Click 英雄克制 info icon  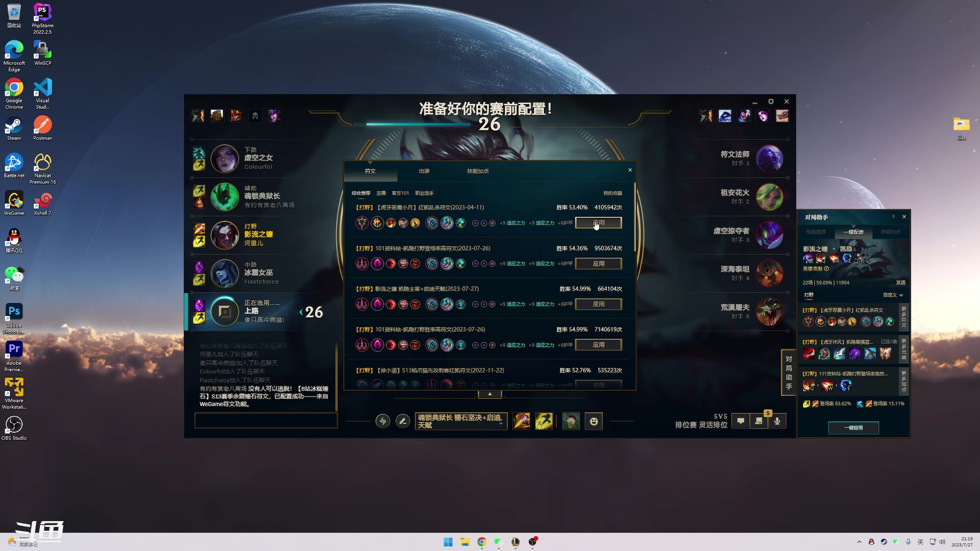826,269
